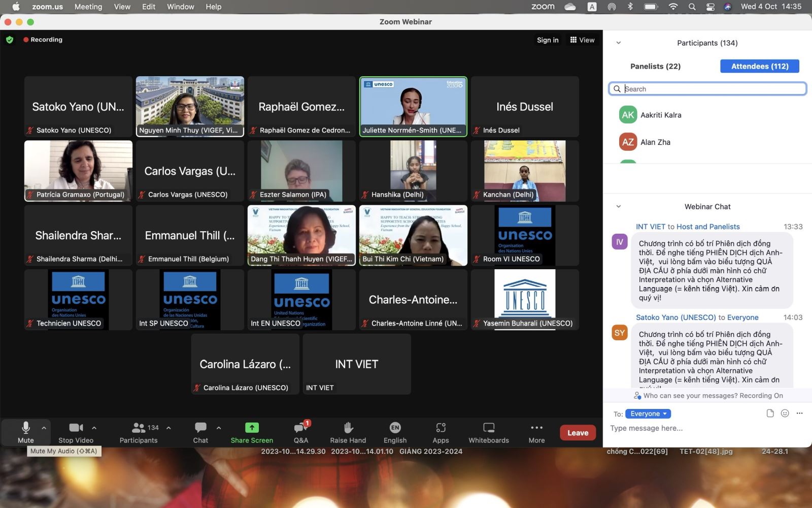Click attendee Aakriti Kalra in list
The image size is (812, 508).
[707, 115]
